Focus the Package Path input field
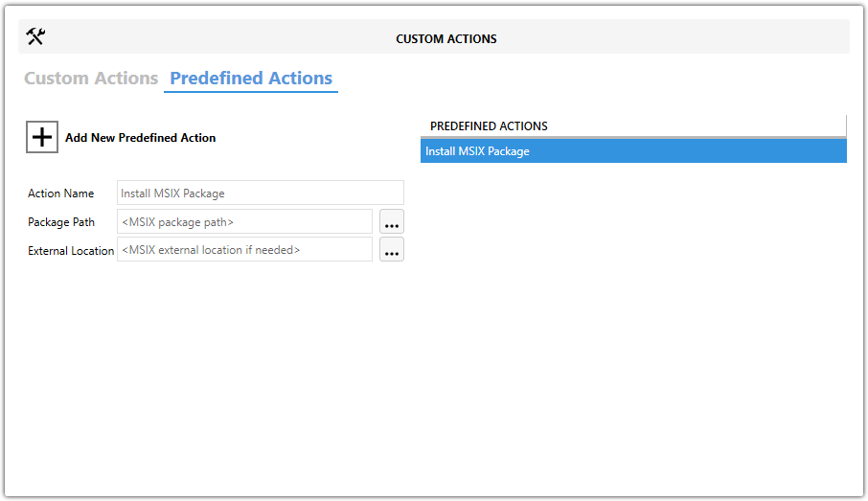This screenshot has height=501, width=868. [244, 222]
